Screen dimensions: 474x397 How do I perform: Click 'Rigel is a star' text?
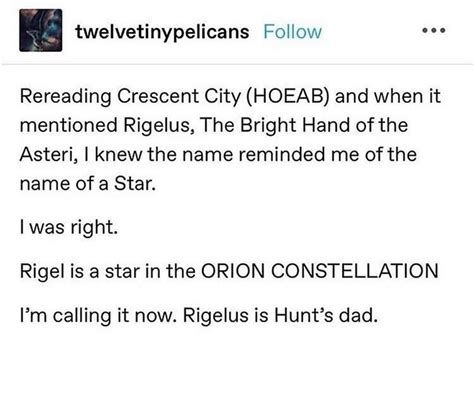point(80,271)
